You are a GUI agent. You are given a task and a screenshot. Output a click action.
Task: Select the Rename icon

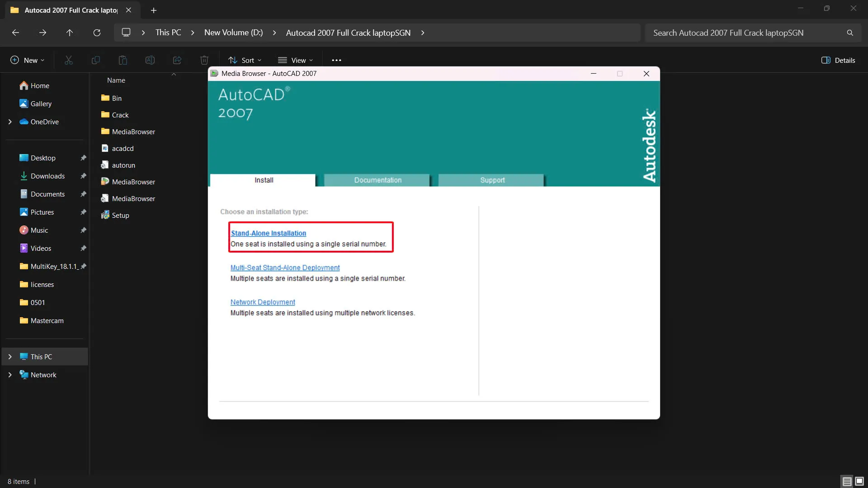150,60
